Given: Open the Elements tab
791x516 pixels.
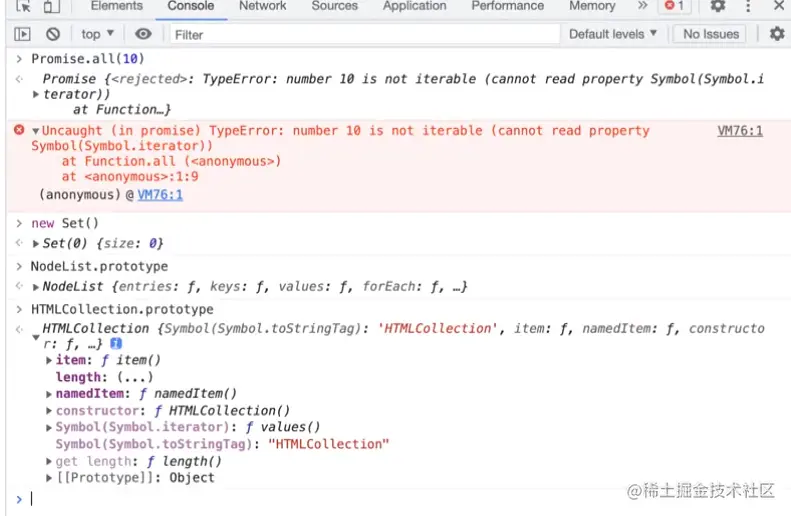Looking at the screenshot, I should tap(117, 6).
